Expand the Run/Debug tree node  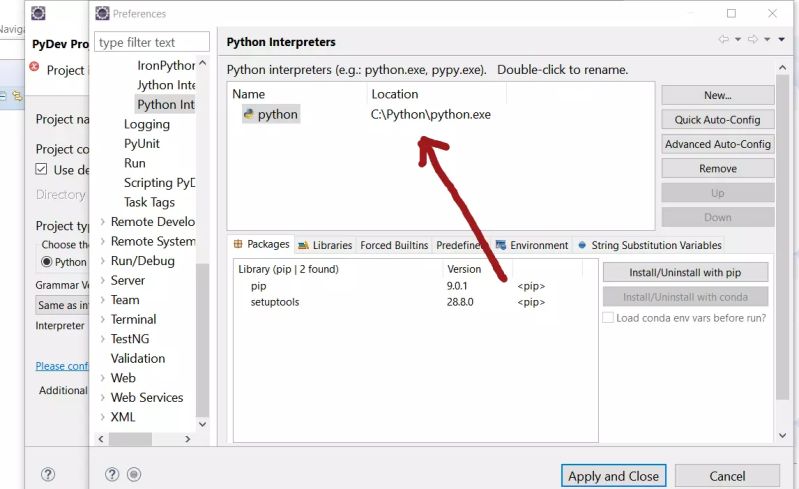[102, 261]
